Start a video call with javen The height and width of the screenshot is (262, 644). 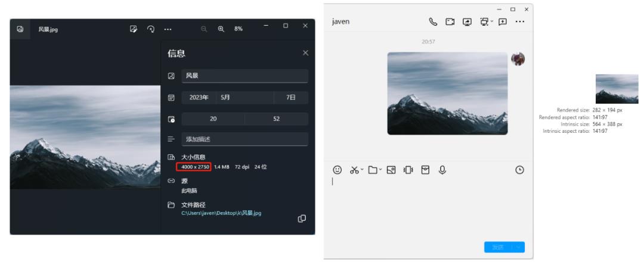pyautogui.click(x=450, y=21)
